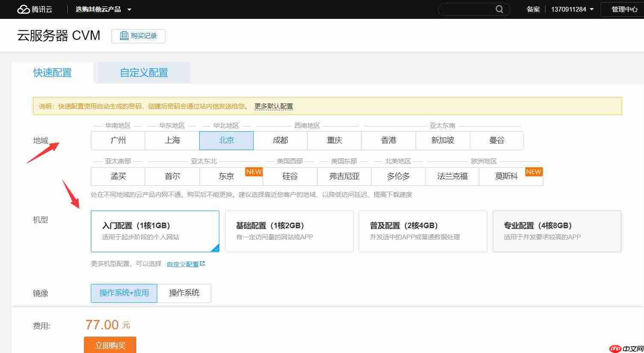
Task: Select the 专业配置 (4核8GB) option
Action: [557, 231]
